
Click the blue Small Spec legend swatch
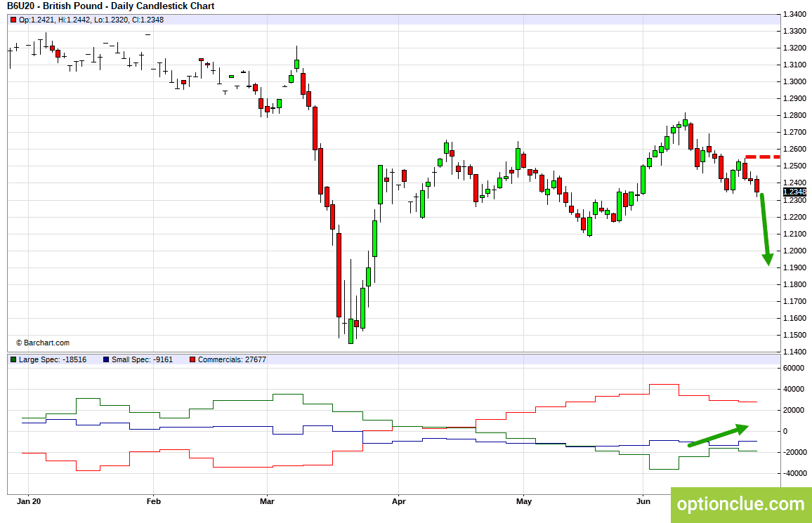pos(106,359)
